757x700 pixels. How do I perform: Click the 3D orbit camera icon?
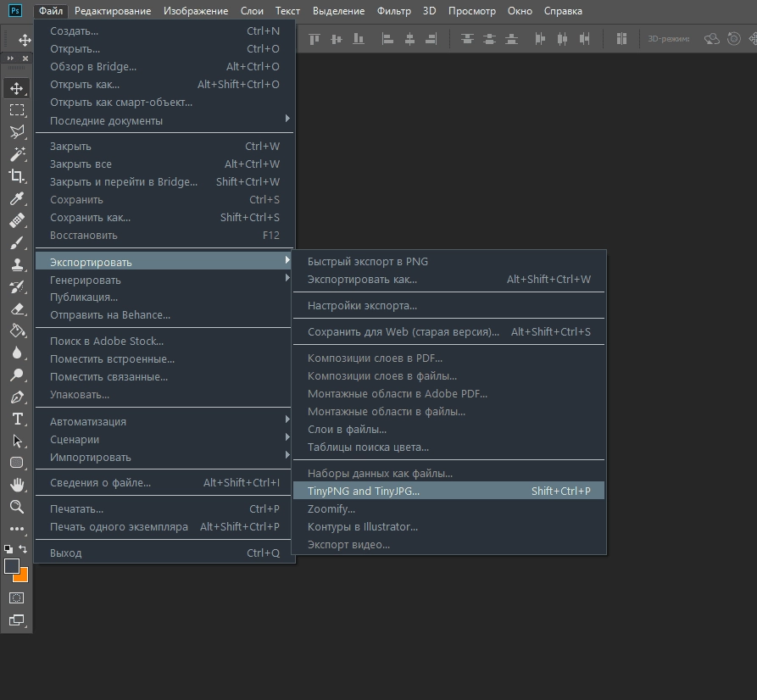click(711, 39)
